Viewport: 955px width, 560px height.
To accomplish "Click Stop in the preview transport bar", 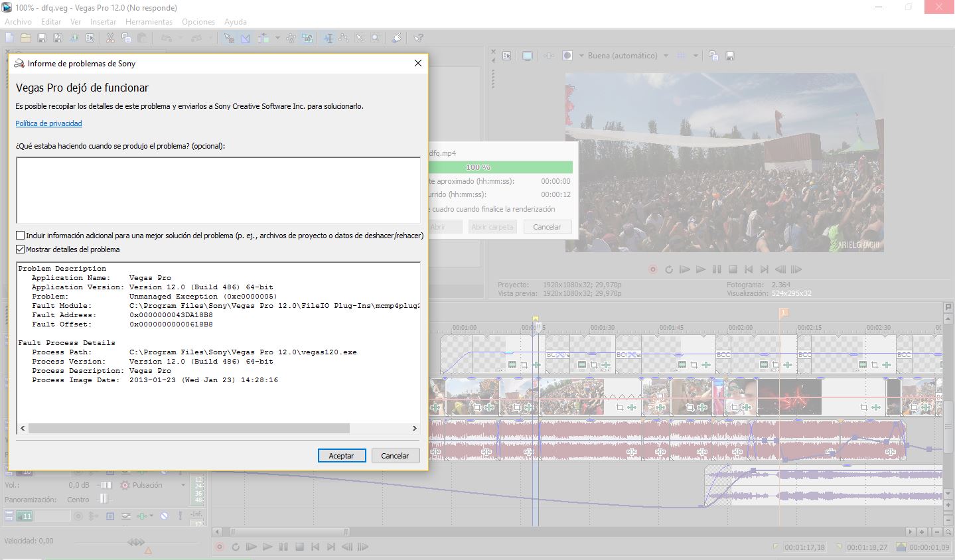I will 733,269.
